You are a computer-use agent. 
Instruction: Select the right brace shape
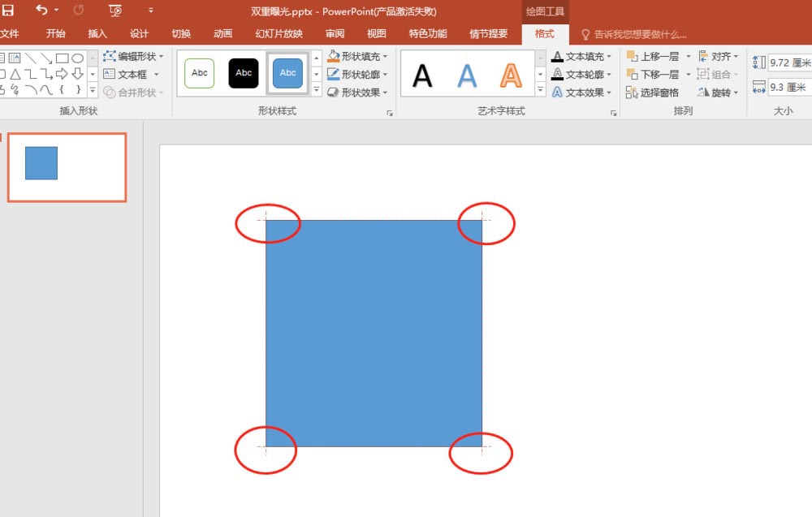pos(78,90)
